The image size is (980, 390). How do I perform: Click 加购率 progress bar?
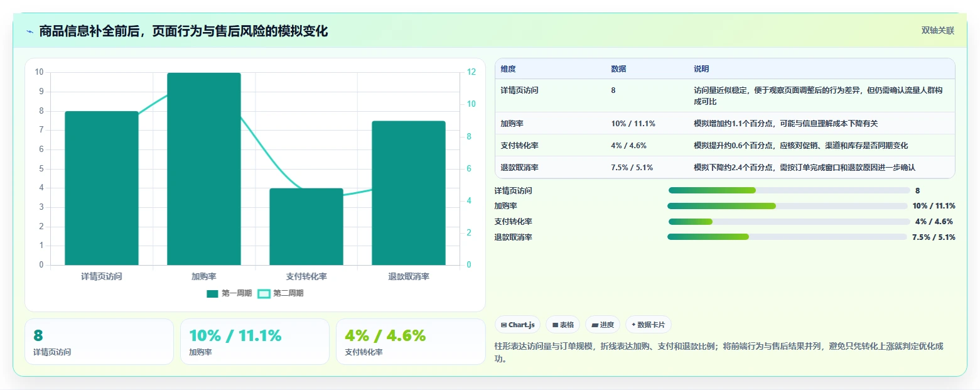point(788,206)
